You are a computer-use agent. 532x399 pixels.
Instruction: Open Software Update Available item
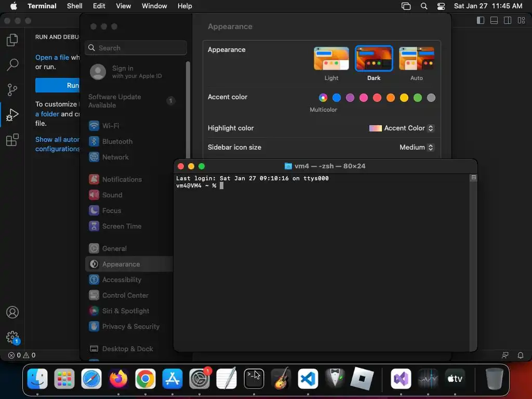tap(131, 101)
